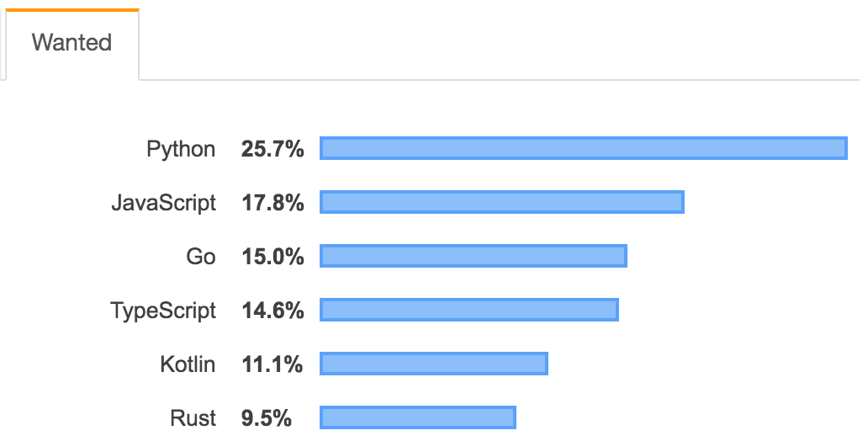Click the JavaScript language label
Image resolution: width=868 pixels, height=441 pixels.
[163, 204]
